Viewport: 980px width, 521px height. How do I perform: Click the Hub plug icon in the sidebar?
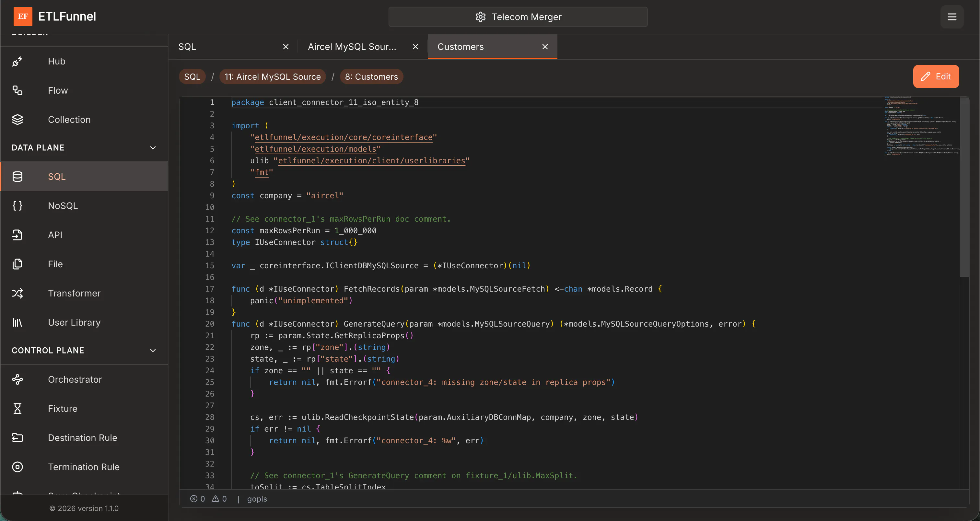tap(17, 61)
